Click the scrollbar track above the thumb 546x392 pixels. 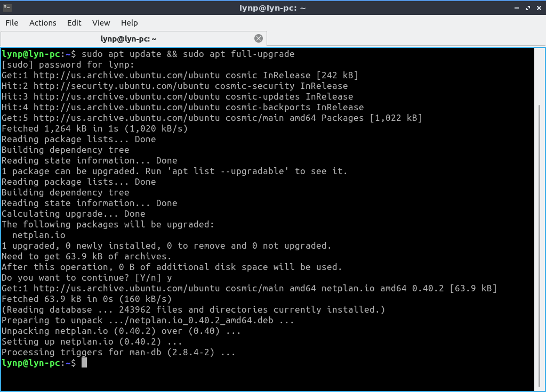tap(540, 75)
